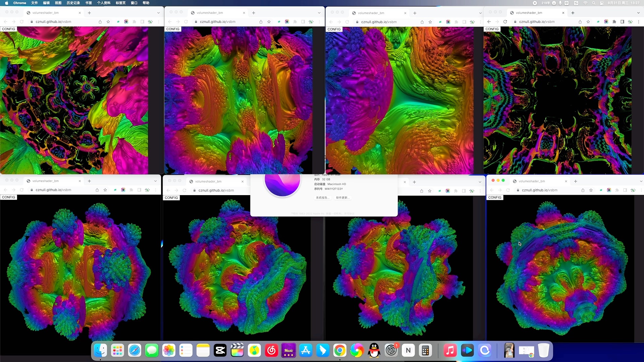Click the share icon next to the address bar

tap(580, 21)
